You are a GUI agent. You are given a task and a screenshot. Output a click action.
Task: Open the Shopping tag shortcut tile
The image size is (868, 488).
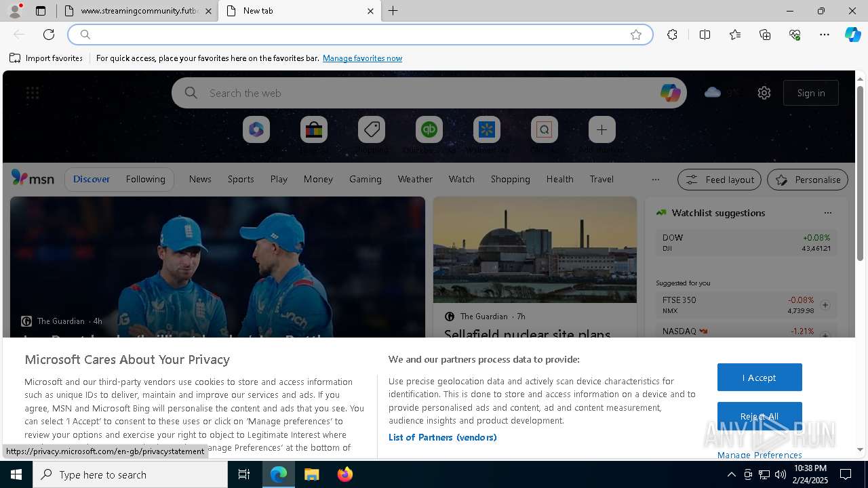pyautogui.click(x=372, y=129)
